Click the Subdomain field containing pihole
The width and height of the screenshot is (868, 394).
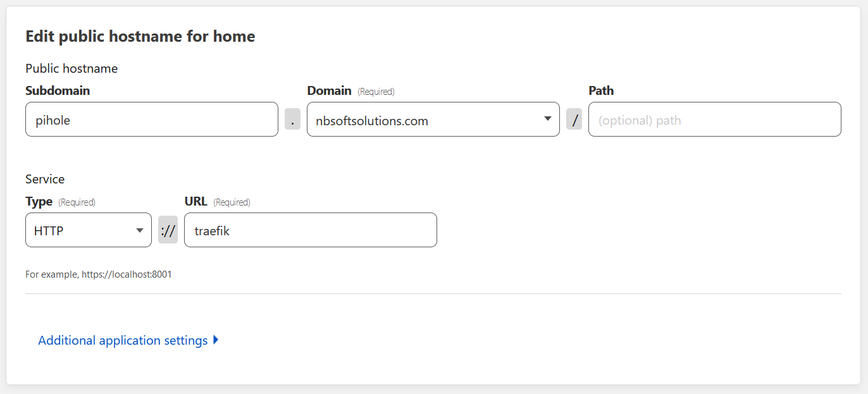pos(151,120)
